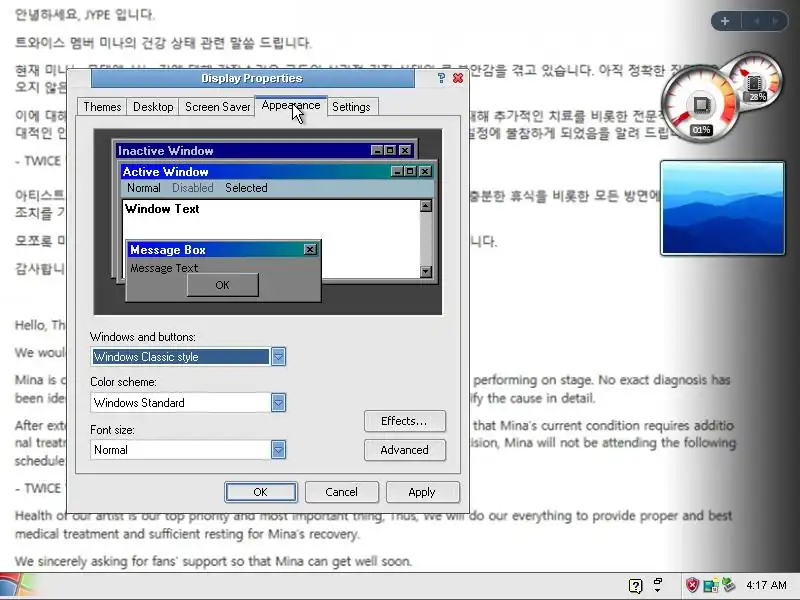Click preview scrollbar up arrow
The width and height of the screenshot is (800, 600).
click(x=426, y=206)
